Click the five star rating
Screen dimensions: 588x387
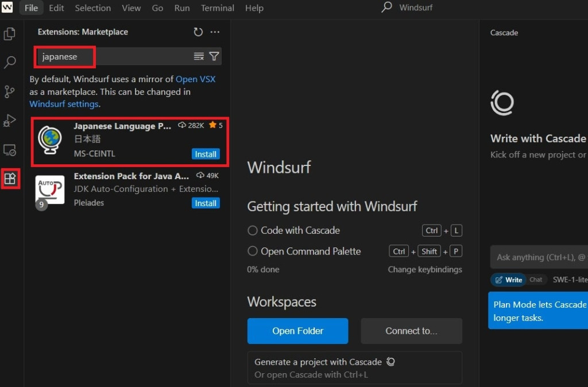tap(216, 125)
